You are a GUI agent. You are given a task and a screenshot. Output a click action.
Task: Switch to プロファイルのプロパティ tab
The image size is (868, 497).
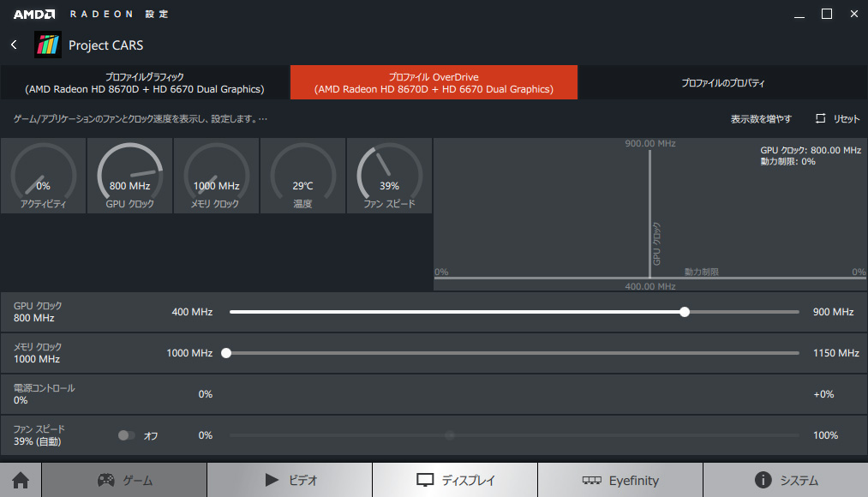pyautogui.click(x=722, y=82)
